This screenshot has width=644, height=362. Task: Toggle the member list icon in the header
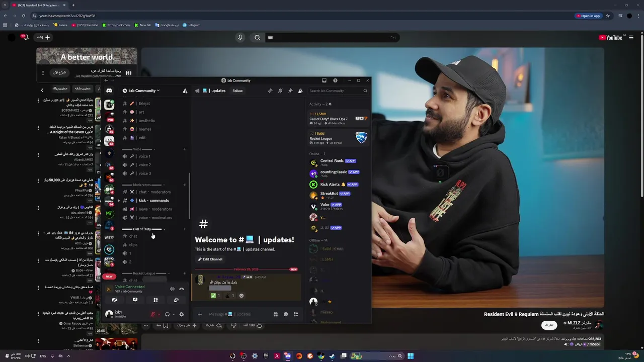click(300, 91)
